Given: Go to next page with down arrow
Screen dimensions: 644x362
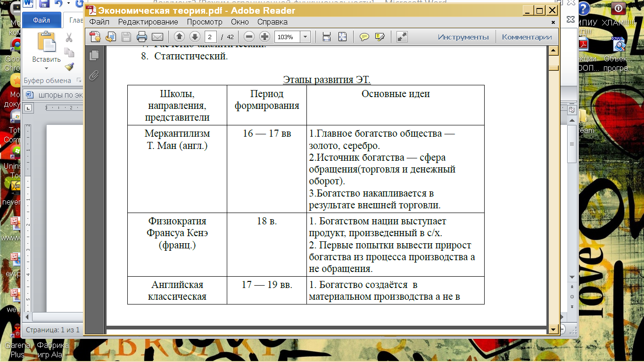Looking at the screenshot, I should pos(195,37).
